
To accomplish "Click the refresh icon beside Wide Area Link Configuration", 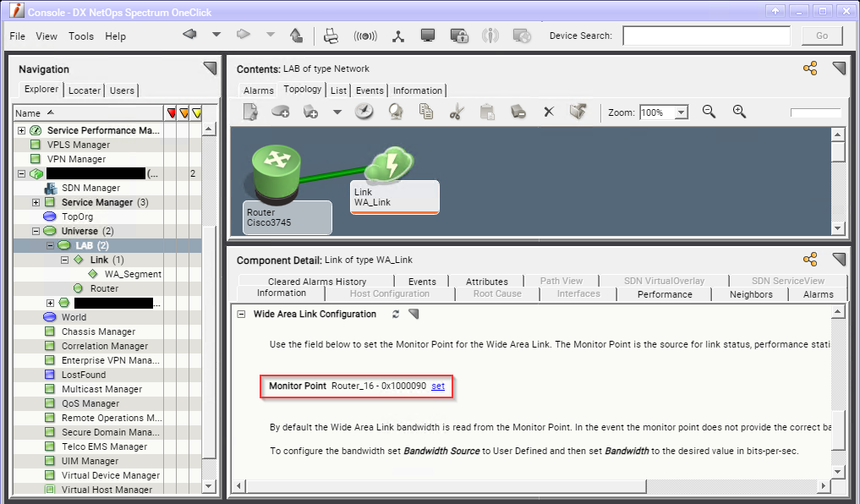I will [x=396, y=315].
